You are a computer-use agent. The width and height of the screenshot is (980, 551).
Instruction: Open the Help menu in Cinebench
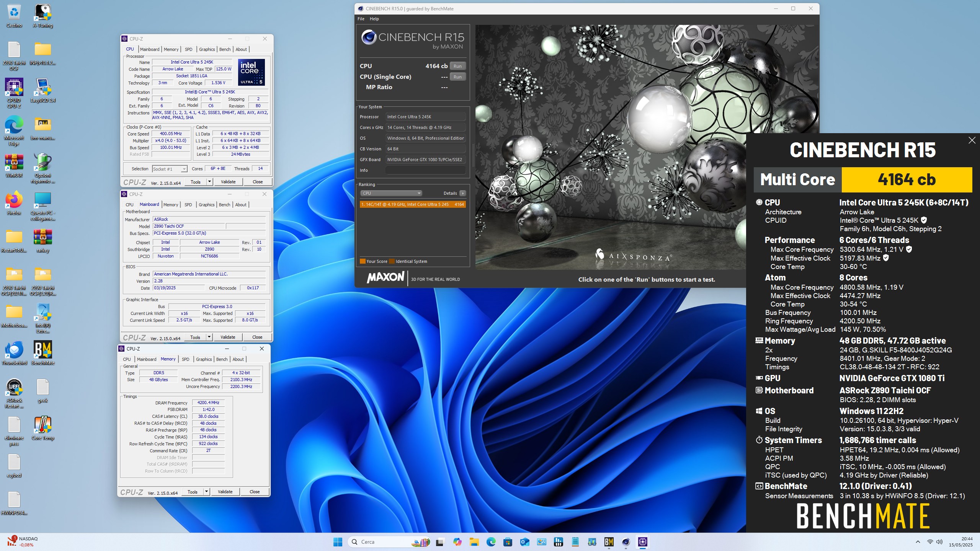coord(374,19)
